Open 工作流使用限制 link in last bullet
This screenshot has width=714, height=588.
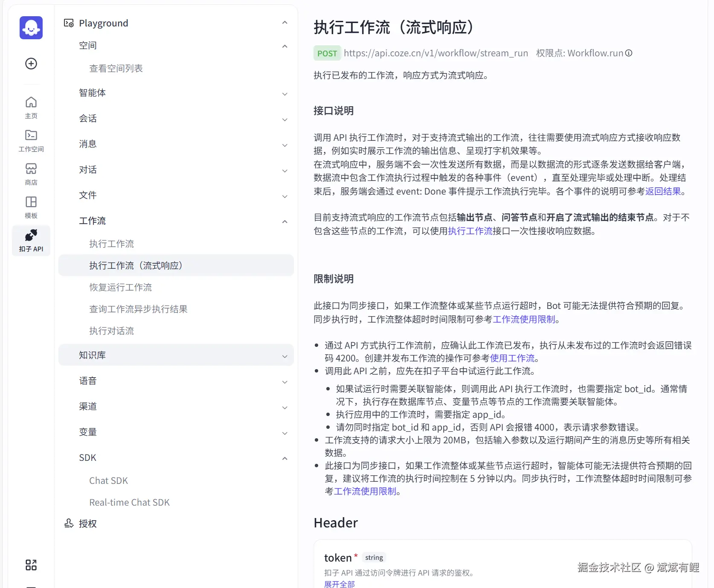point(365,491)
